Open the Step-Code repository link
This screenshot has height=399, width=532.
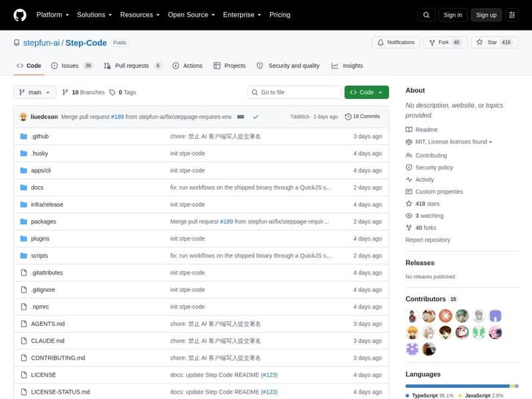coord(86,43)
